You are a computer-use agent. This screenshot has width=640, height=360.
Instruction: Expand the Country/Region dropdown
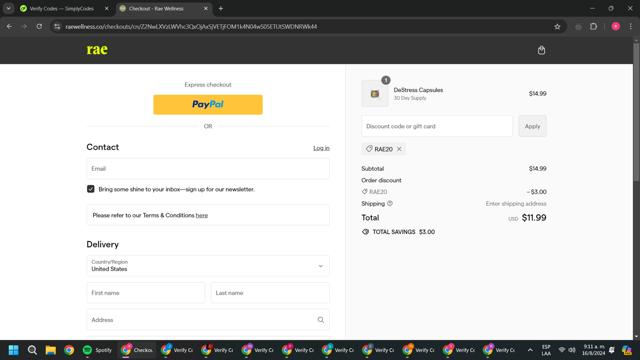click(x=208, y=266)
